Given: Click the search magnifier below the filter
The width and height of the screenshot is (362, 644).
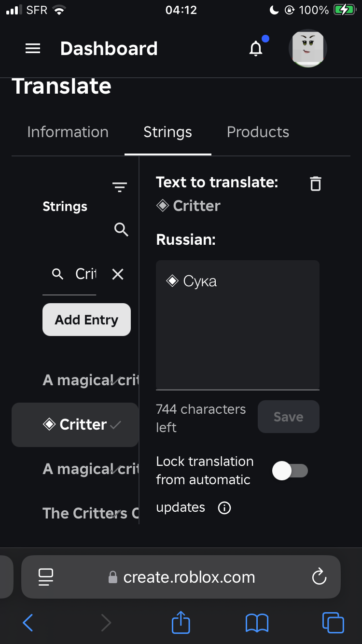Looking at the screenshot, I should tap(121, 230).
